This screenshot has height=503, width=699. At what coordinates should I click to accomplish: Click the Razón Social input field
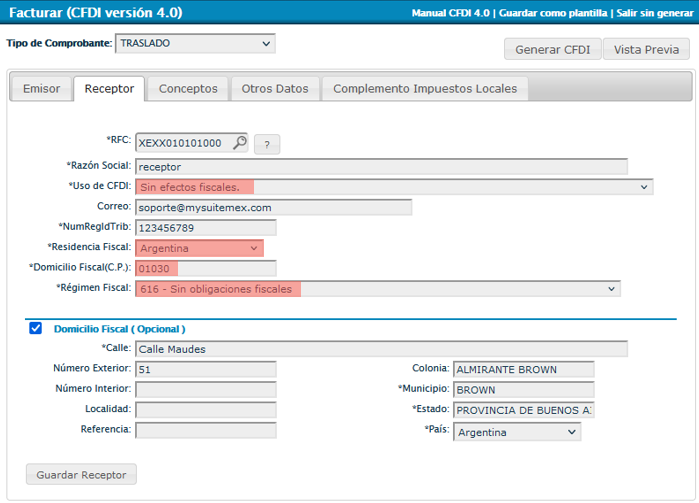(x=381, y=166)
